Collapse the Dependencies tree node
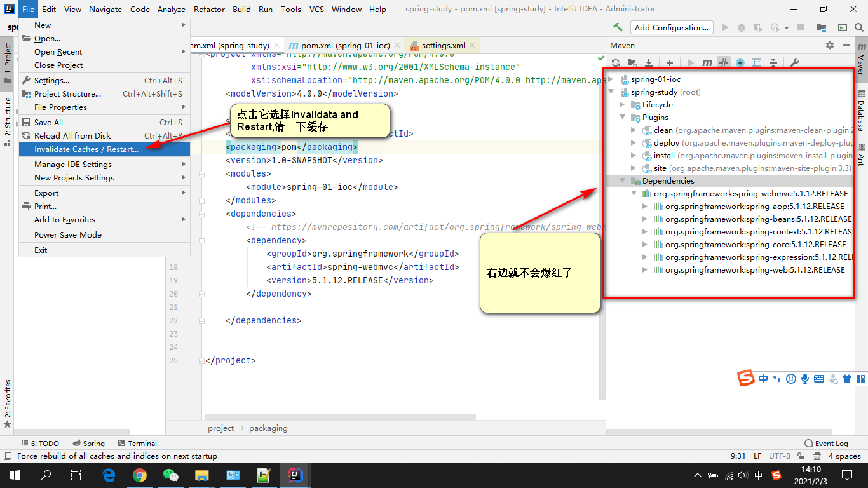Image resolution: width=868 pixels, height=488 pixels. [x=622, y=180]
